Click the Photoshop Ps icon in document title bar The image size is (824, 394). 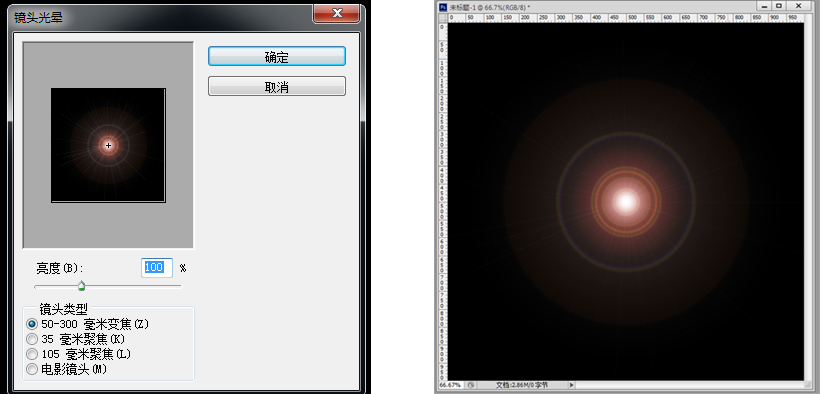(x=442, y=7)
